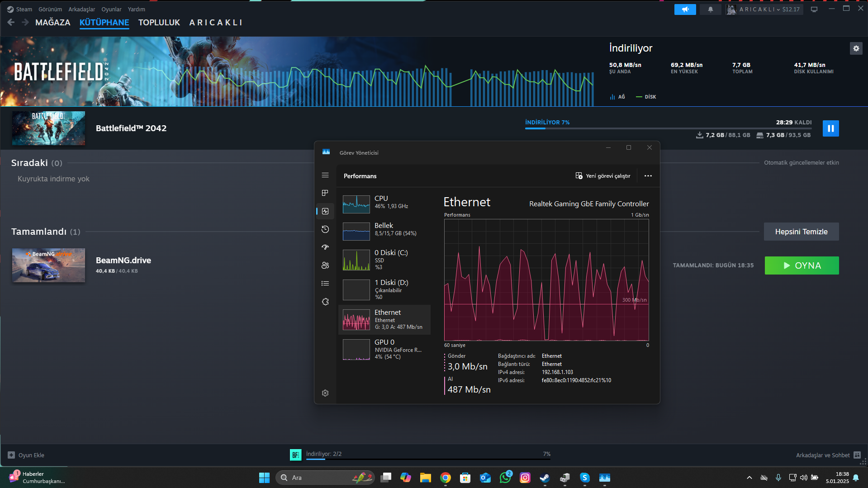Open Task Manager app history icon
This screenshot has width=868, height=488.
tap(325, 229)
